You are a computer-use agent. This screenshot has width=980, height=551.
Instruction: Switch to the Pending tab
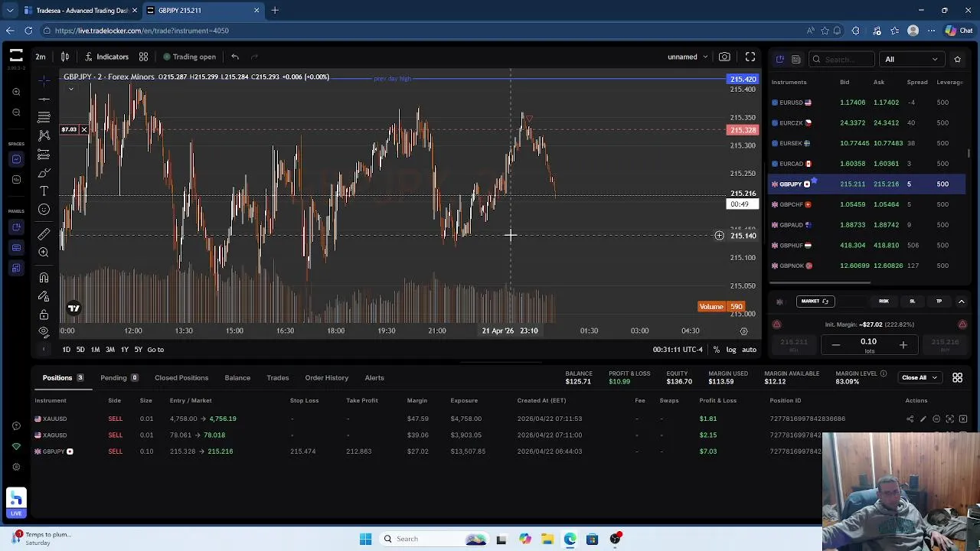[x=119, y=378]
